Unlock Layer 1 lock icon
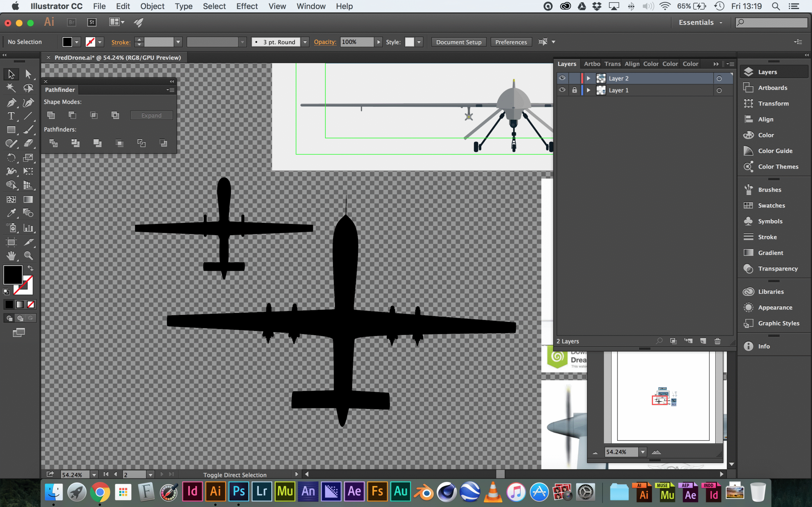The image size is (812, 507). (574, 90)
